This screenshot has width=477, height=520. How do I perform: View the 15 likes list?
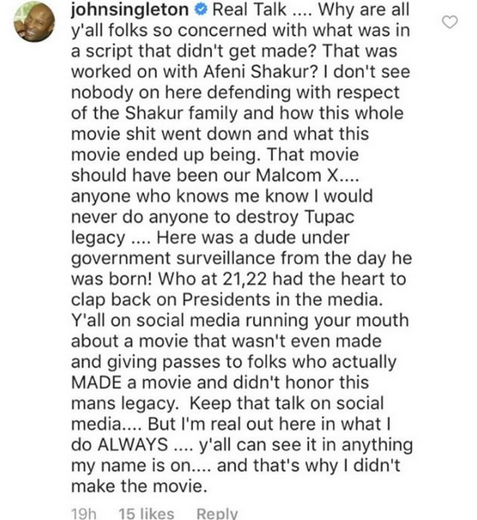pos(146,513)
